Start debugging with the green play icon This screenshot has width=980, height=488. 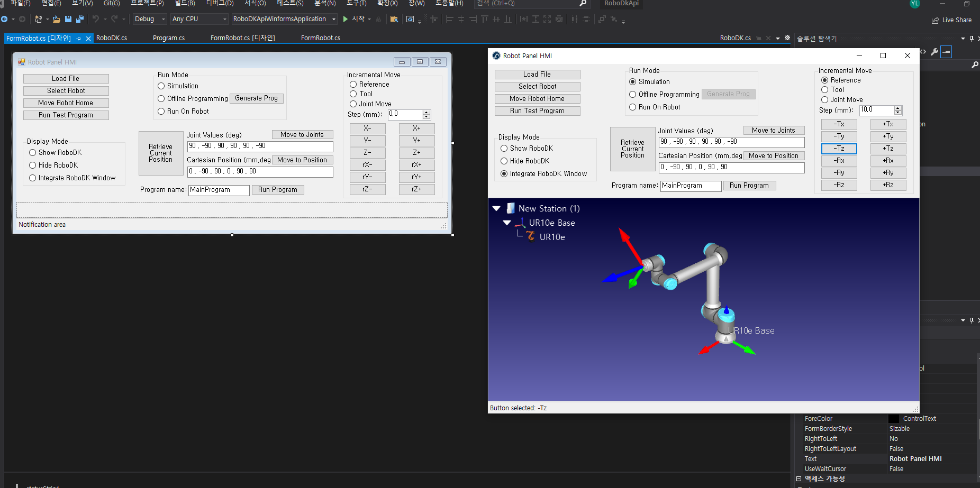pos(346,19)
